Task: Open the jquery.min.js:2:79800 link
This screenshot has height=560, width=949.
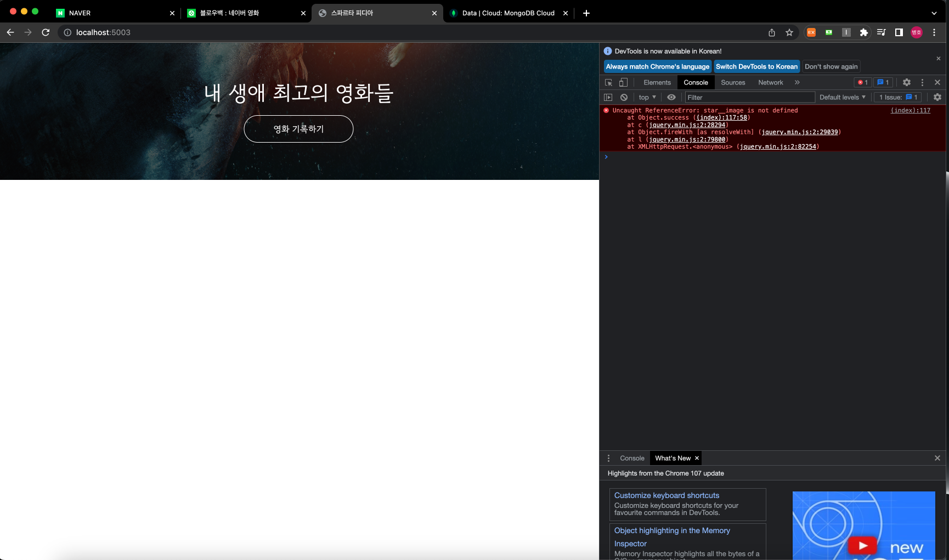Action: click(687, 139)
